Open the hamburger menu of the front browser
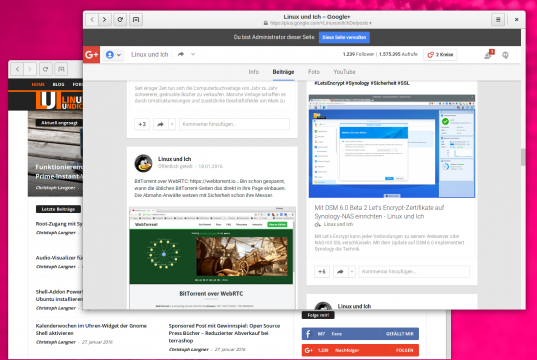This screenshot has width=537, height=360. click(498, 20)
